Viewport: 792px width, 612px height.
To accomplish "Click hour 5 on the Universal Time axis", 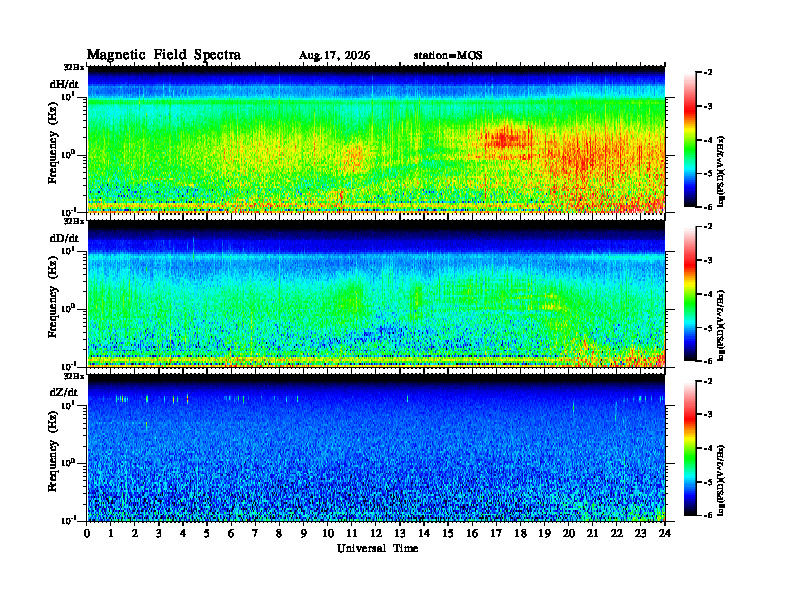I will click(x=207, y=533).
